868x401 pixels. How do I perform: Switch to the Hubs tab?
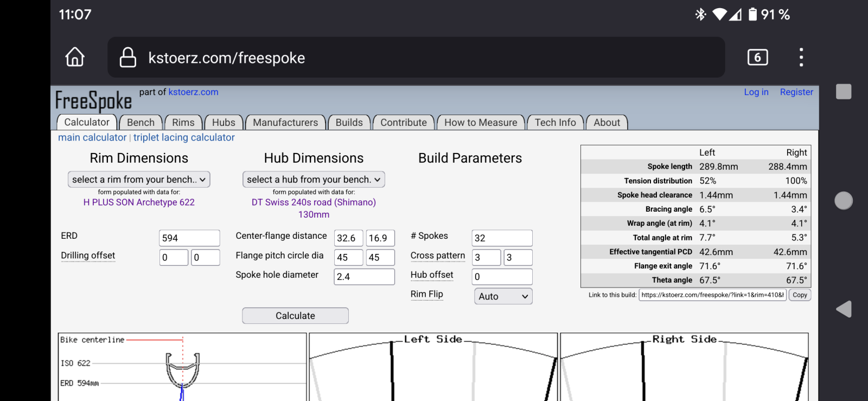coord(224,123)
